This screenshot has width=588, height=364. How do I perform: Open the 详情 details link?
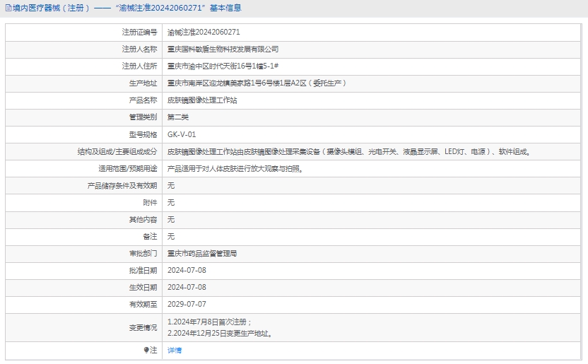pyautogui.click(x=175, y=350)
